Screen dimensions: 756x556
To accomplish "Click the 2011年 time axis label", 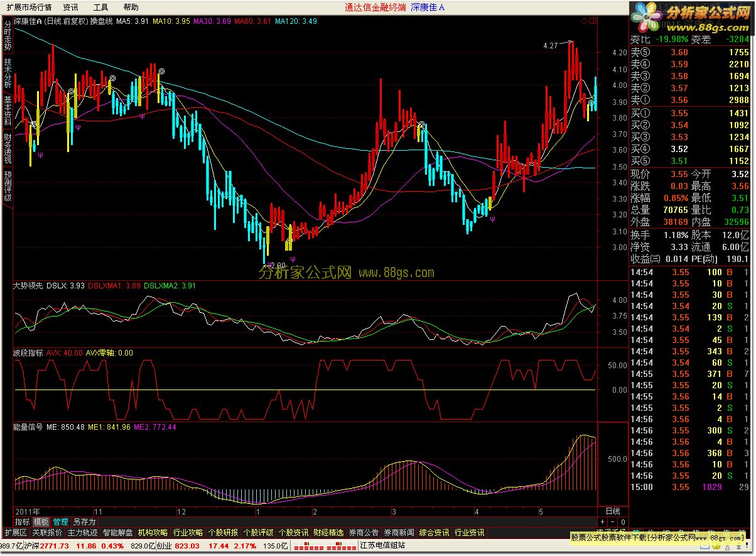I will 28,511.
